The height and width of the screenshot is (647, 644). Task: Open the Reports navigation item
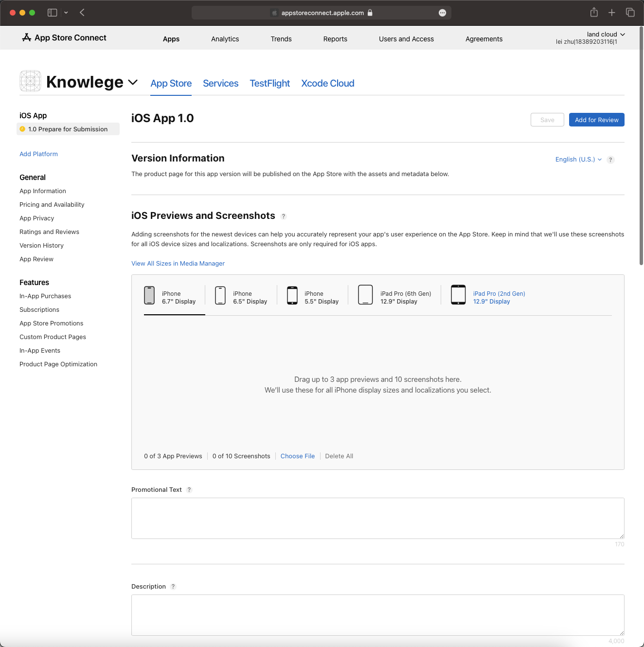(335, 39)
